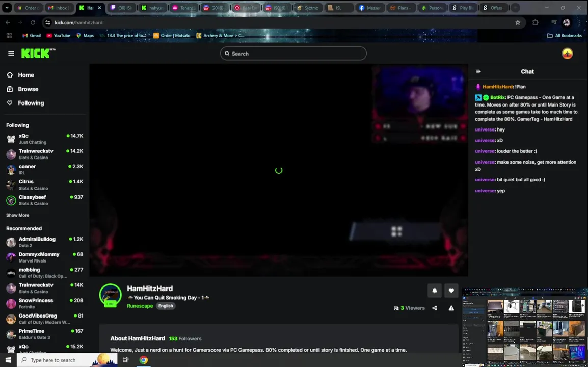This screenshot has width=588, height=367.
Task: Follow HamHitzHard with the heart button
Action: [451, 290]
